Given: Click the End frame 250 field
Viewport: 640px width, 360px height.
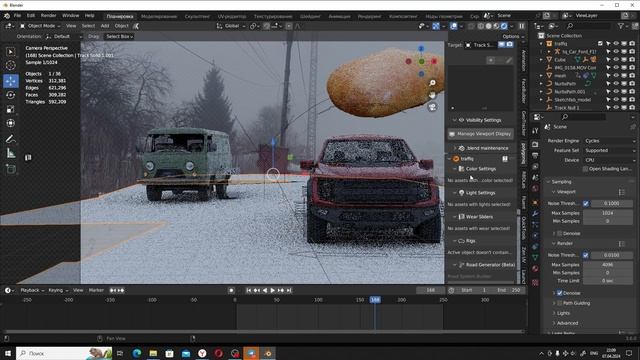Looking at the screenshot, I should click(509, 290).
